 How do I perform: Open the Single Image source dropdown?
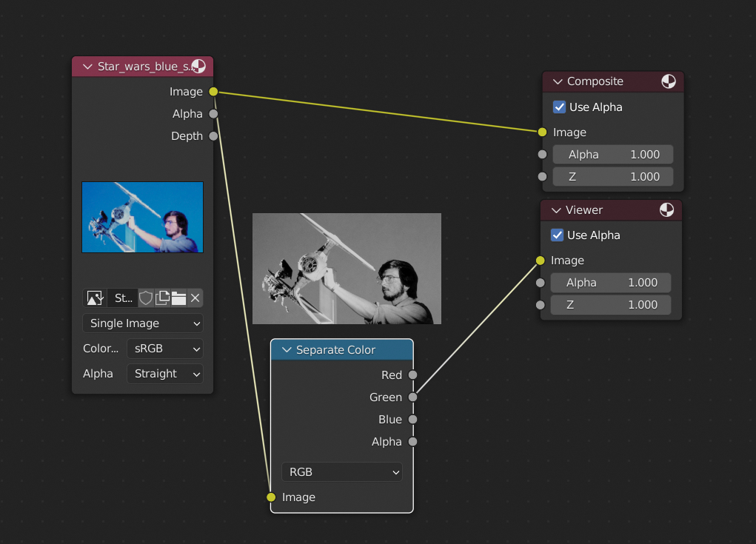pos(143,323)
